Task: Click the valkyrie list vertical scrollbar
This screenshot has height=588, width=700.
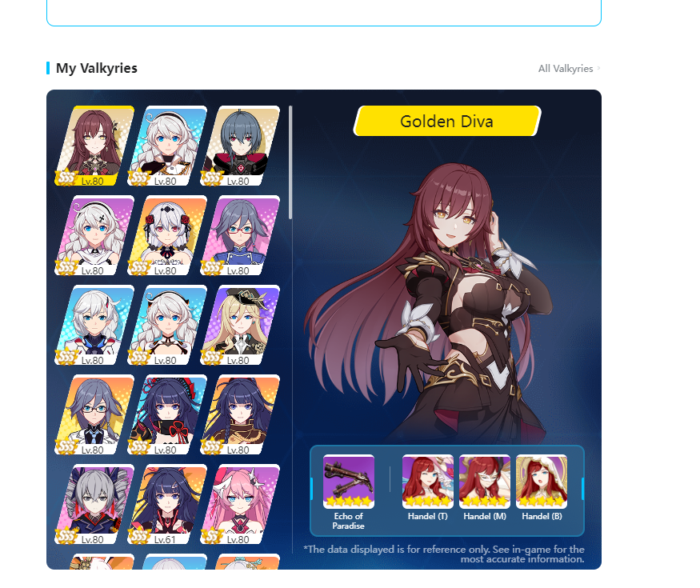Action: (290, 162)
